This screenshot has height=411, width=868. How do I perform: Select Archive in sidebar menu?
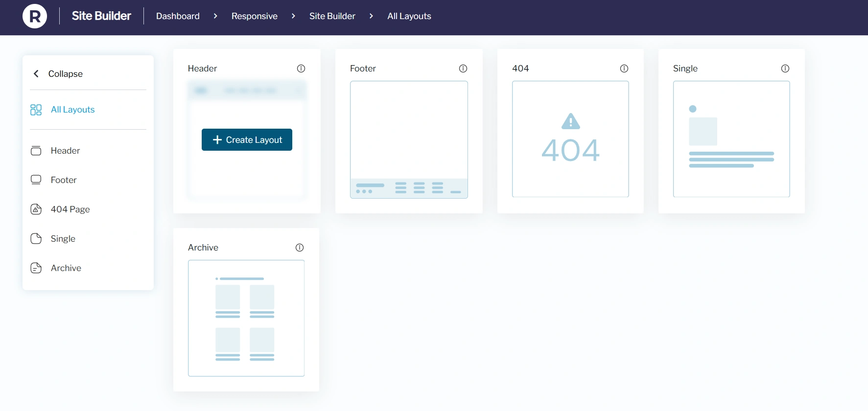(66, 268)
